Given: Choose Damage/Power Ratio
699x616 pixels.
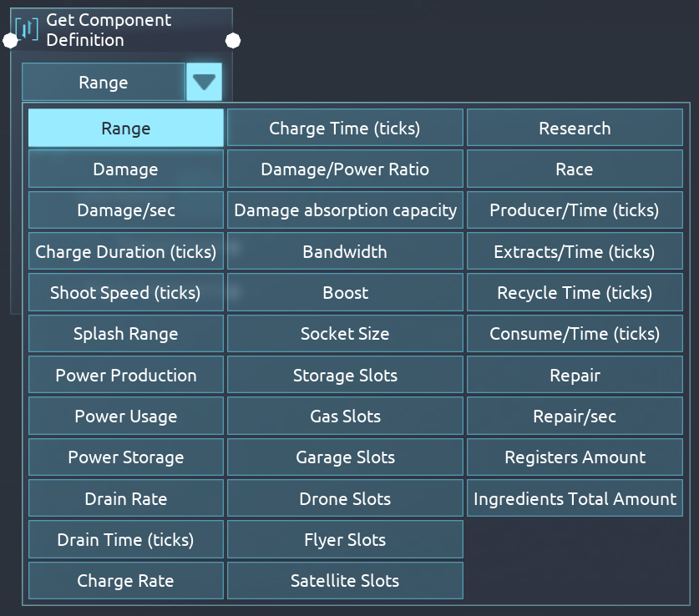Looking at the screenshot, I should pos(345,169).
